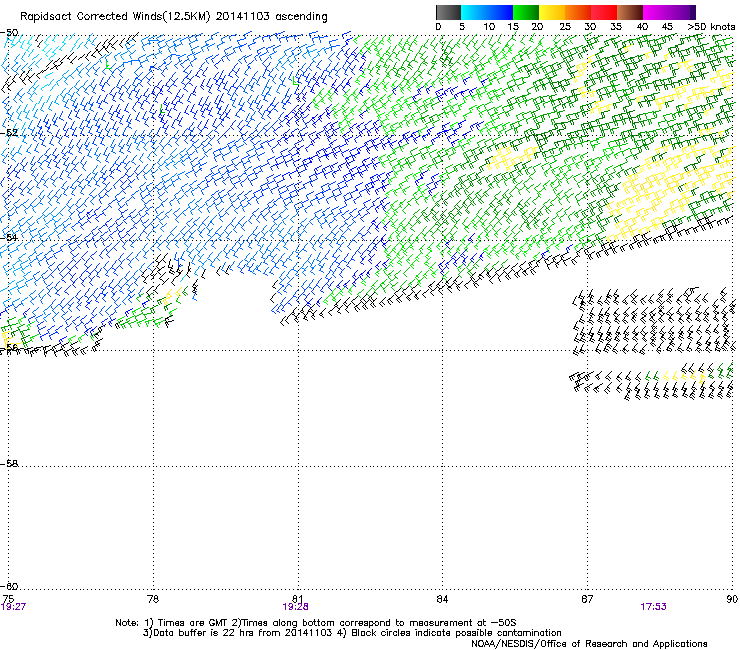The height and width of the screenshot is (650, 740).
Task: Click the 90 longitude axis label
Action: [732, 599]
